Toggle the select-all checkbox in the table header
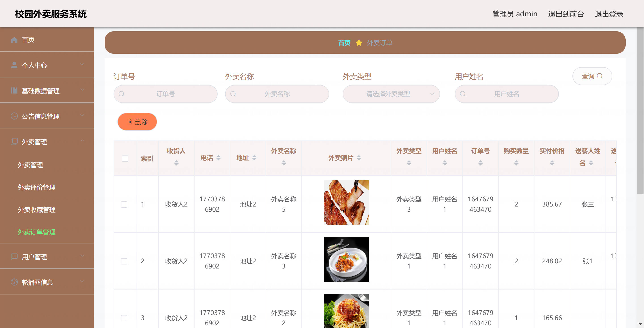644x328 pixels. [125, 159]
